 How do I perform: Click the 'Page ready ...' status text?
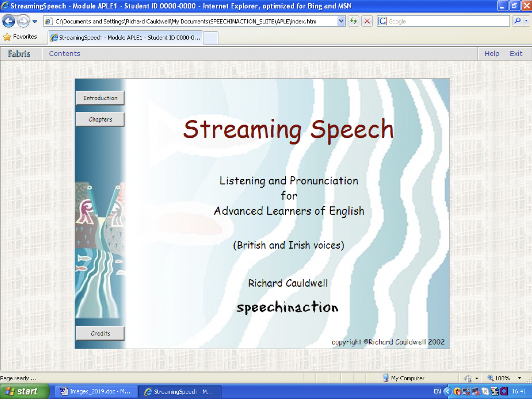tap(18, 378)
